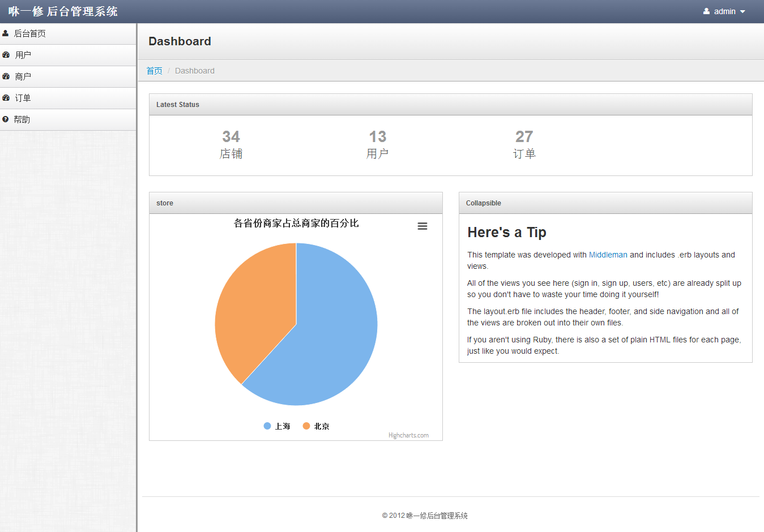Expand the admin dropdown caret
Viewport: 764px width, 532px height.
click(x=742, y=12)
